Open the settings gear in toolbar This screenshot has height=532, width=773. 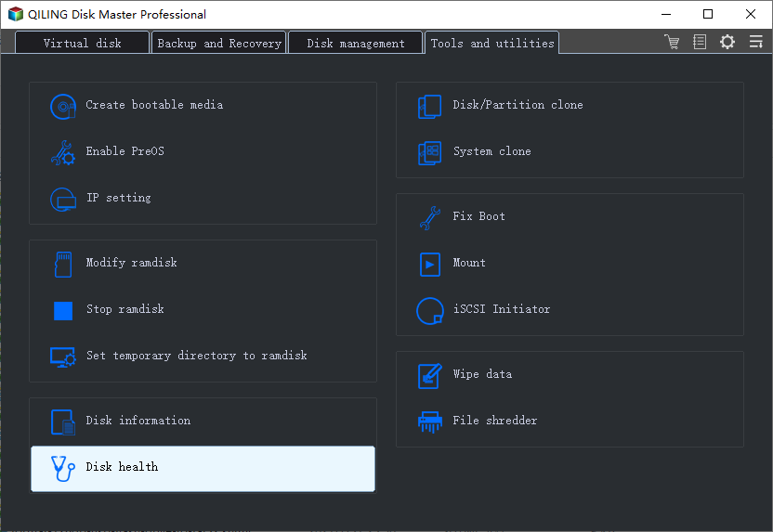tap(727, 42)
